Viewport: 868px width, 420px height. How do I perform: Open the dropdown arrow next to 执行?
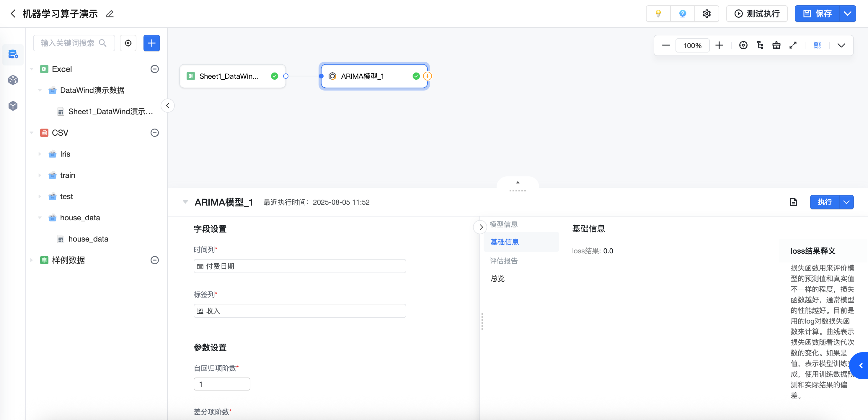(x=846, y=202)
